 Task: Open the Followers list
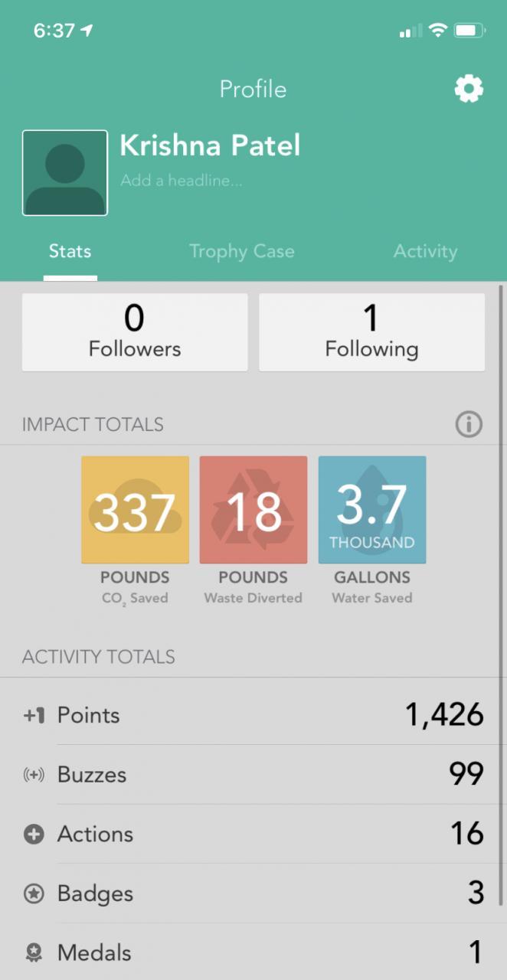pyautogui.click(x=135, y=332)
